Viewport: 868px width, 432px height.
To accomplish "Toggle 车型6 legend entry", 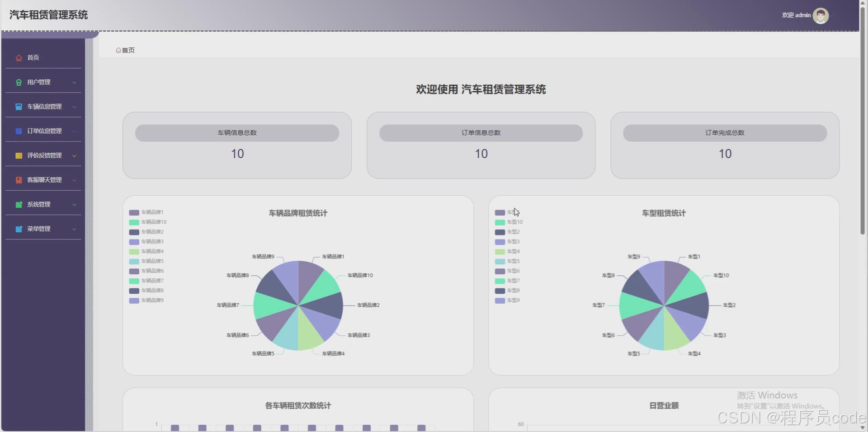I will 507,271.
